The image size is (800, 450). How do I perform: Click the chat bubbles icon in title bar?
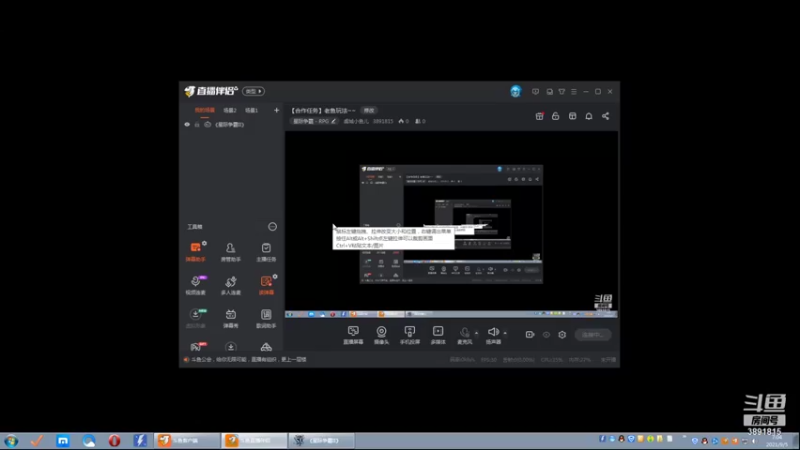(x=549, y=92)
